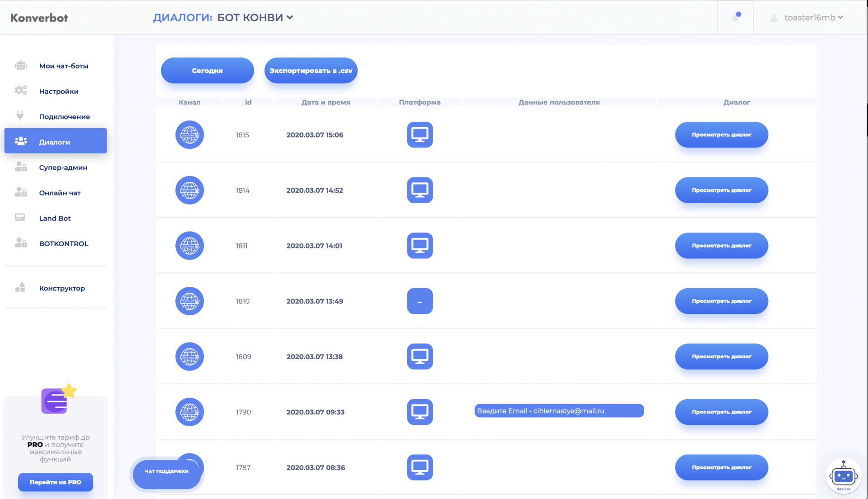The image size is (868, 499).
Task: Open the Конструктор sidebar item
Action: 62,288
